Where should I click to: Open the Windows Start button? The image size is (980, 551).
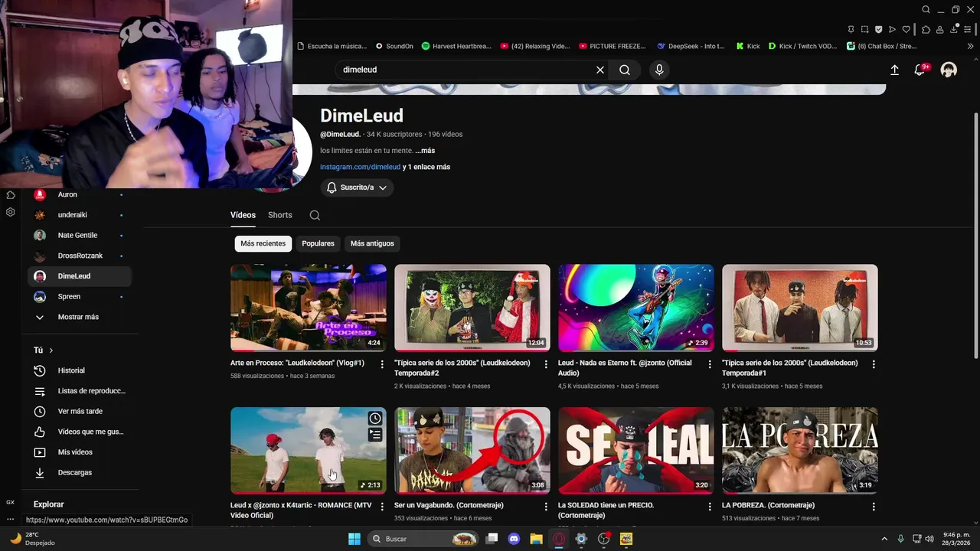click(354, 539)
